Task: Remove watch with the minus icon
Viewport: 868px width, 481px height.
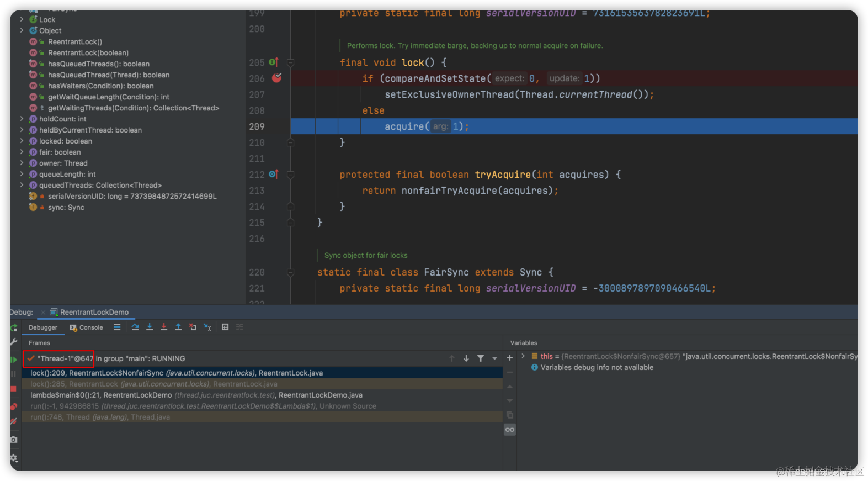Action: point(510,372)
